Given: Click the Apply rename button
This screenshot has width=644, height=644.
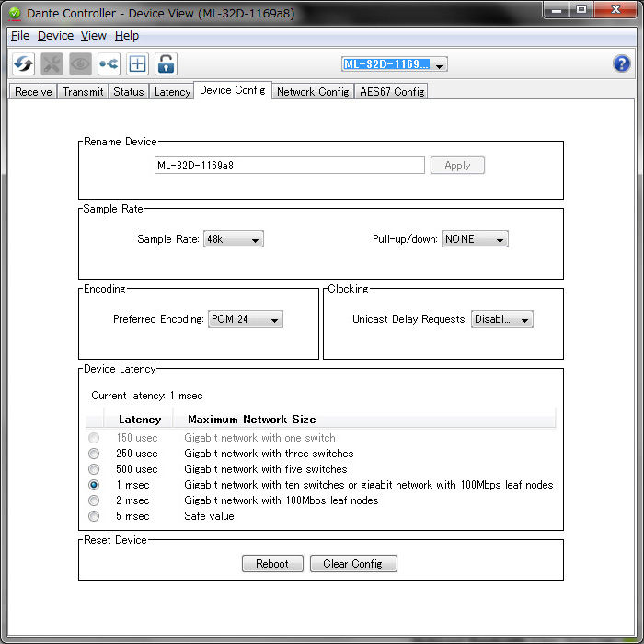Looking at the screenshot, I should 457,166.
